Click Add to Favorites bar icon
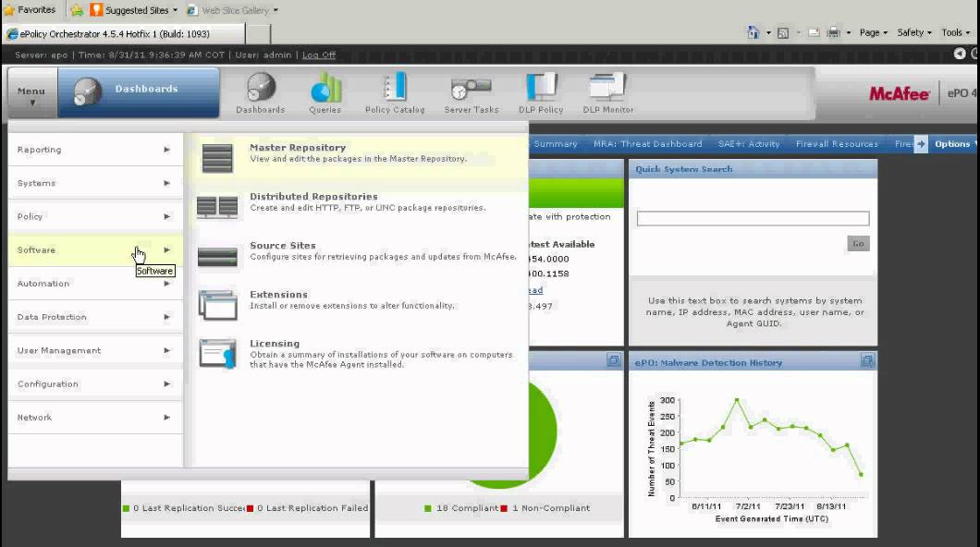This screenshot has height=547, width=980. 76,10
